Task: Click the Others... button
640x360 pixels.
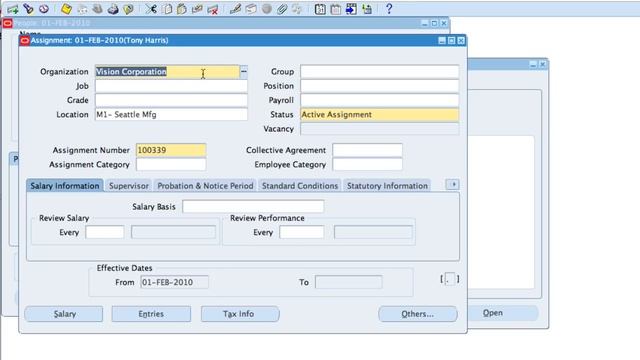Action: (x=418, y=314)
